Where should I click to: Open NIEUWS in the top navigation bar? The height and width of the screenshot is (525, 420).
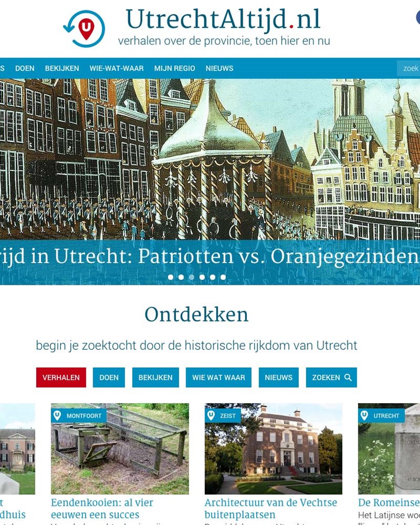tap(219, 68)
